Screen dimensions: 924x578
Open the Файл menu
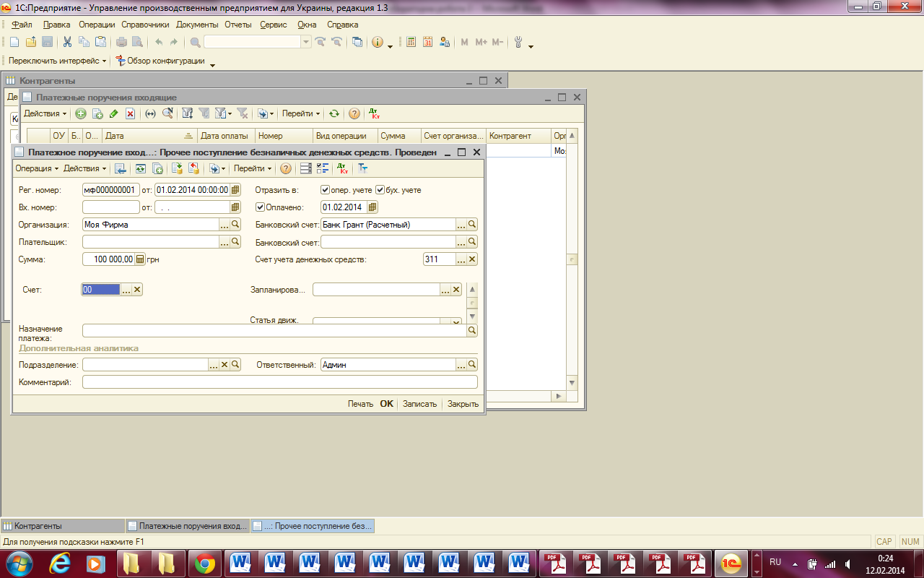pyautogui.click(x=22, y=25)
